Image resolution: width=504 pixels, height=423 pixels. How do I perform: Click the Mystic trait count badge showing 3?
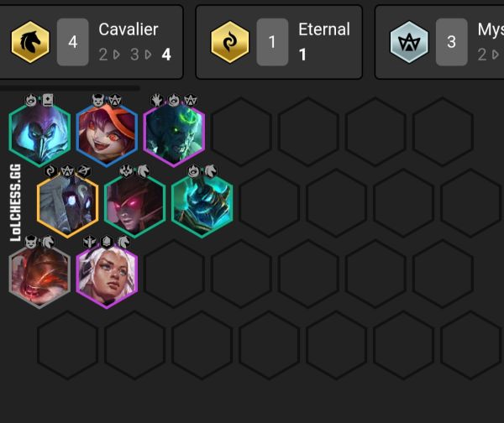coord(451,42)
